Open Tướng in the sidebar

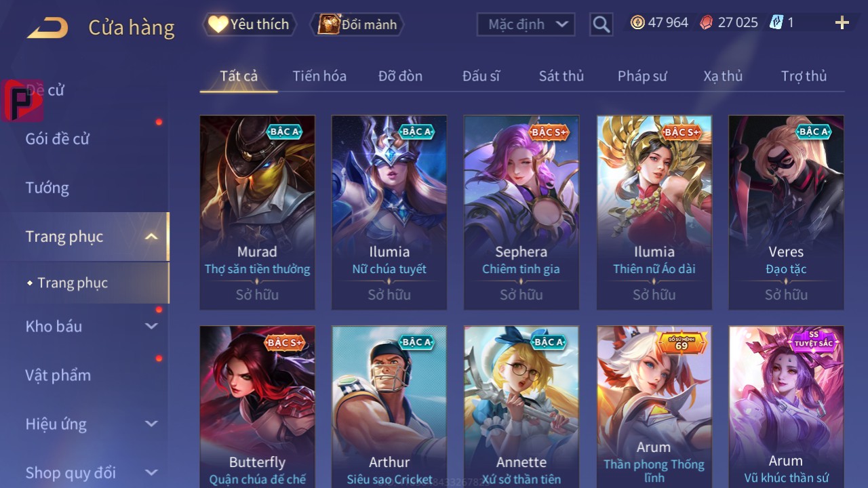[47, 188]
